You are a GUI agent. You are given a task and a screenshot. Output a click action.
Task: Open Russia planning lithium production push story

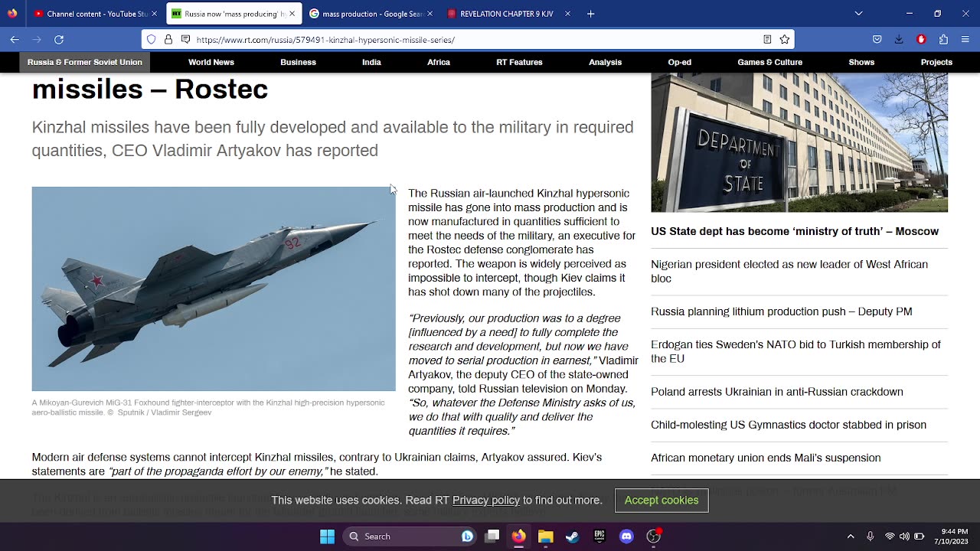coord(781,311)
